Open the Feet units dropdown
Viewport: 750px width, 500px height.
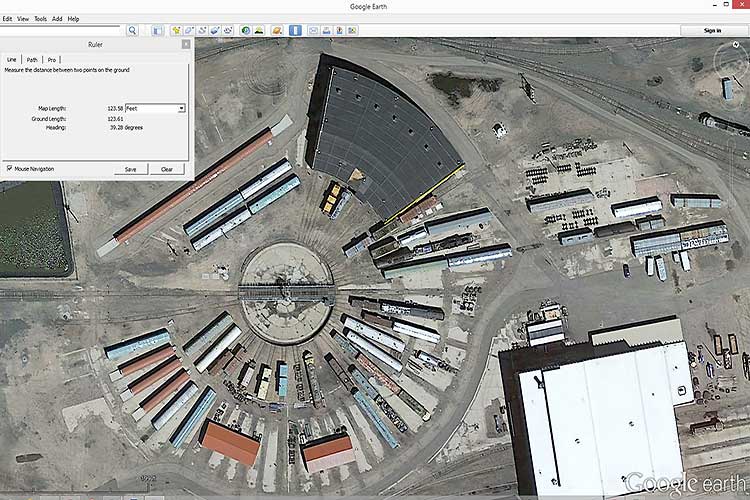[180, 108]
